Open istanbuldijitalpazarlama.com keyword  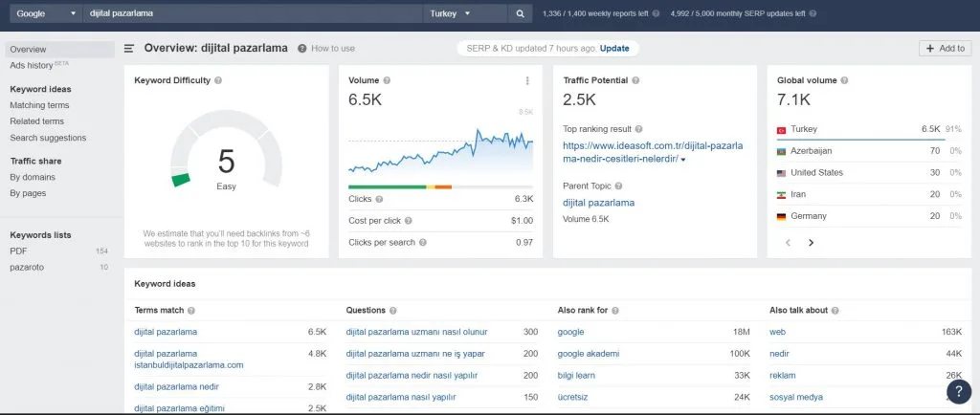[189, 360]
